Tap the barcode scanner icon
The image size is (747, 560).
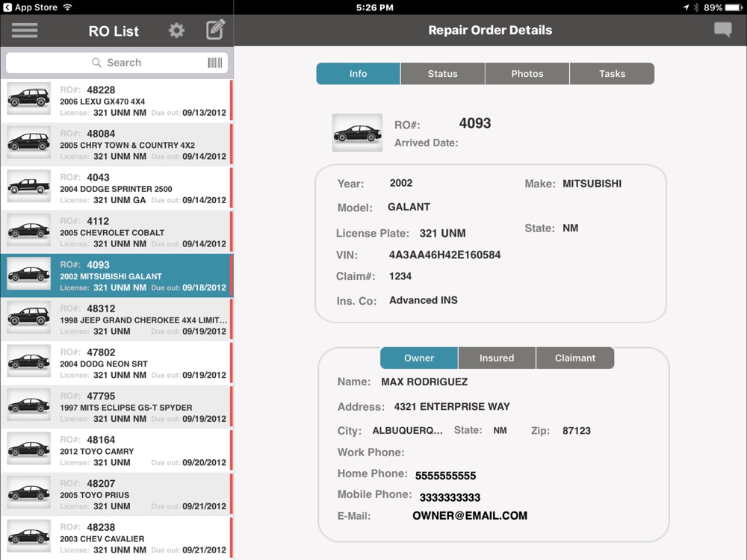click(x=215, y=63)
